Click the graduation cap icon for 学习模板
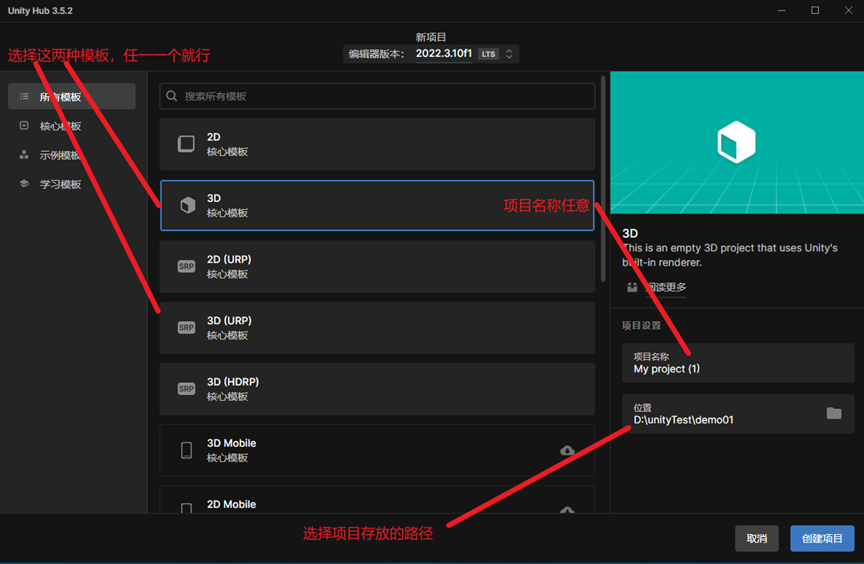 tap(24, 183)
